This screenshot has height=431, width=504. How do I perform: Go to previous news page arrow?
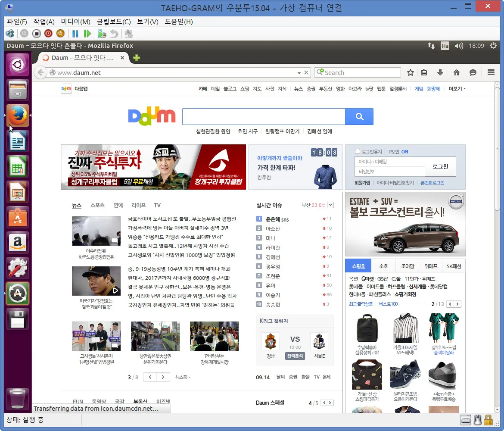tap(150, 377)
